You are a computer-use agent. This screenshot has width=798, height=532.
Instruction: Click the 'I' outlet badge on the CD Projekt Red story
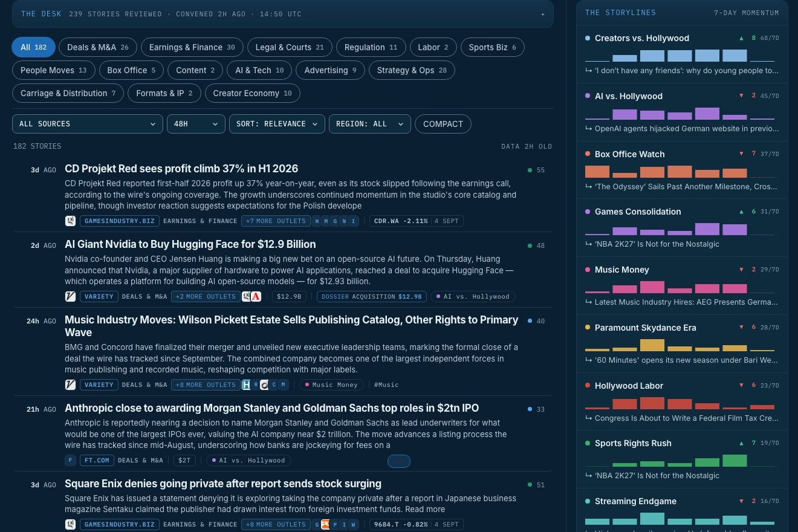pyautogui.click(x=354, y=221)
